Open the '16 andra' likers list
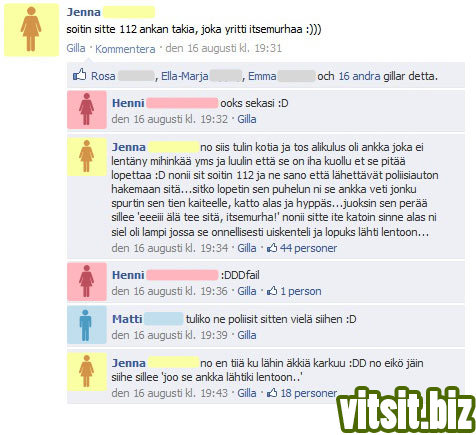The width and height of the screenshot is (476, 435). pyautogui.click(x=359, y=76)
